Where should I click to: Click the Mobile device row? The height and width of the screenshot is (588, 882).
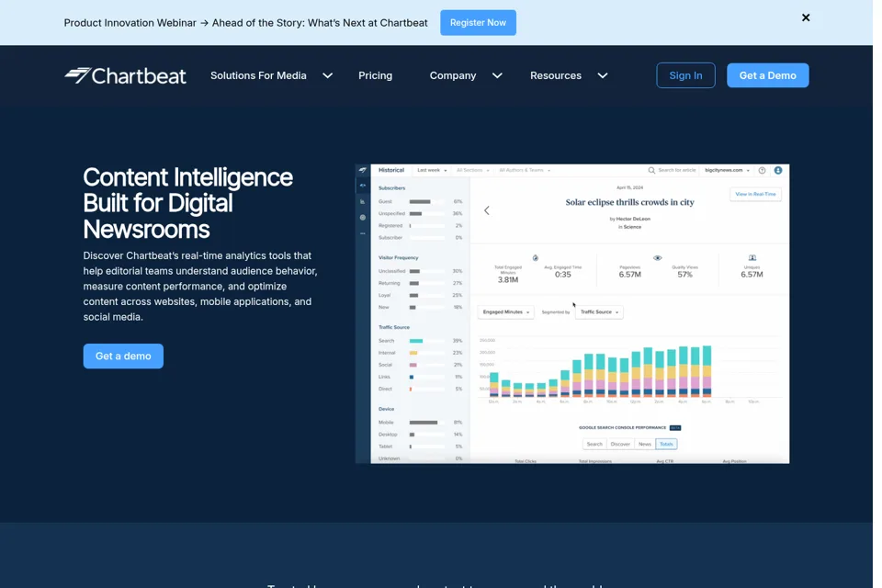pyautogui.click(x=420, y=422)
